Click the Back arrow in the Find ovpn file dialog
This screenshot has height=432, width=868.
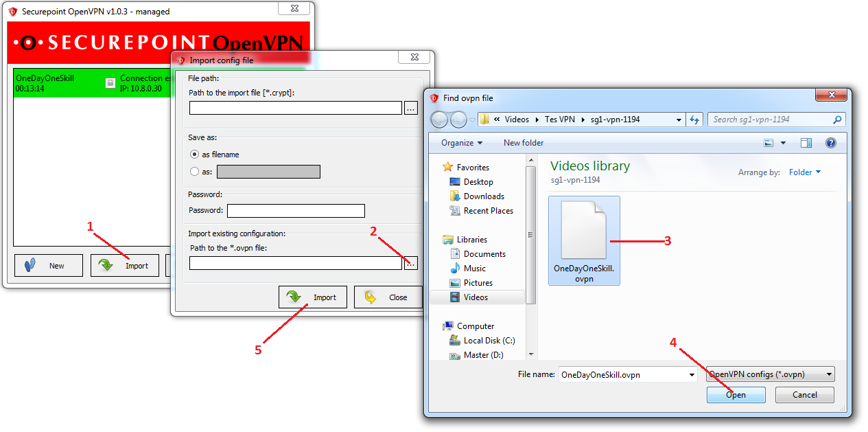point(439,120)
